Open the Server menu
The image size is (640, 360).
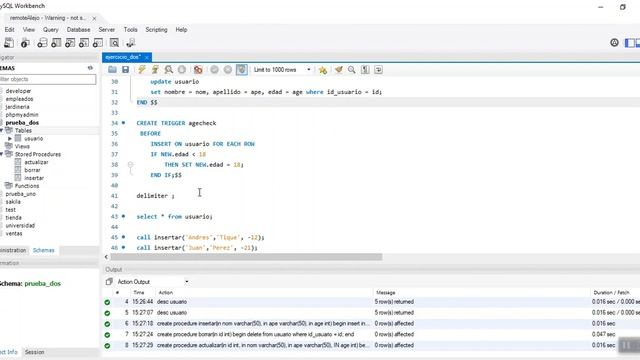pos(107,30)
